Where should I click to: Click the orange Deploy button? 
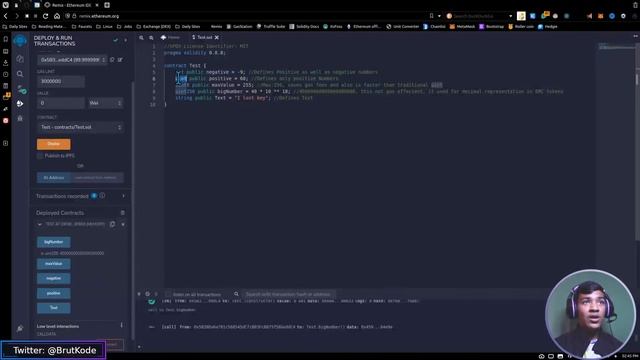click(x=53, y=144)
